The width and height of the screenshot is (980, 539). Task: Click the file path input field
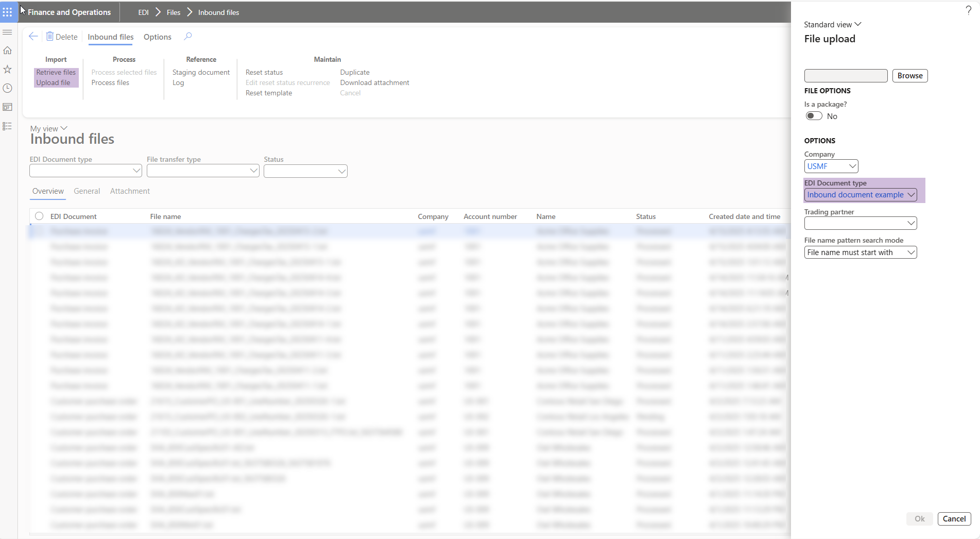pyautogui.click(x=846, y=76)
